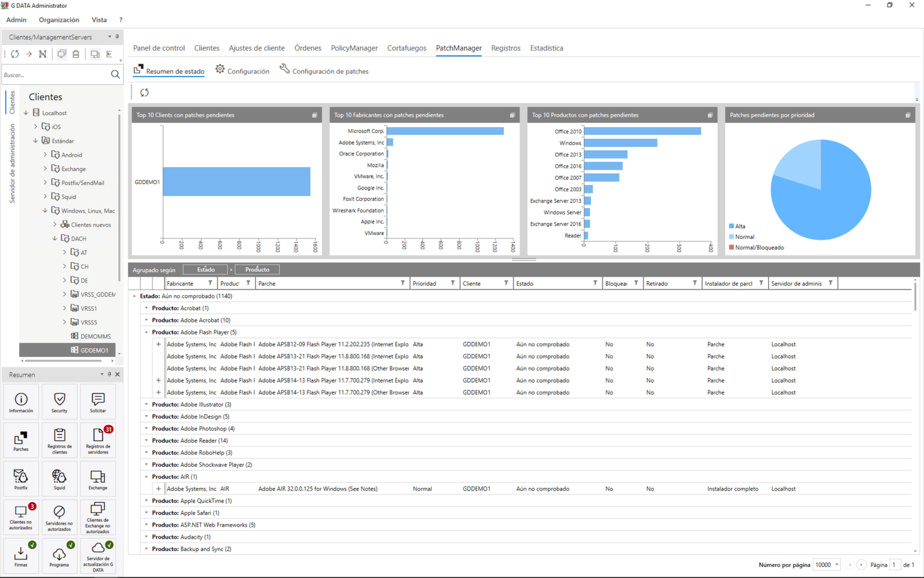Expand the Exchange tree node
This screenshot has height=578, width=924.
pyautogui.click(x=46, y=169)
